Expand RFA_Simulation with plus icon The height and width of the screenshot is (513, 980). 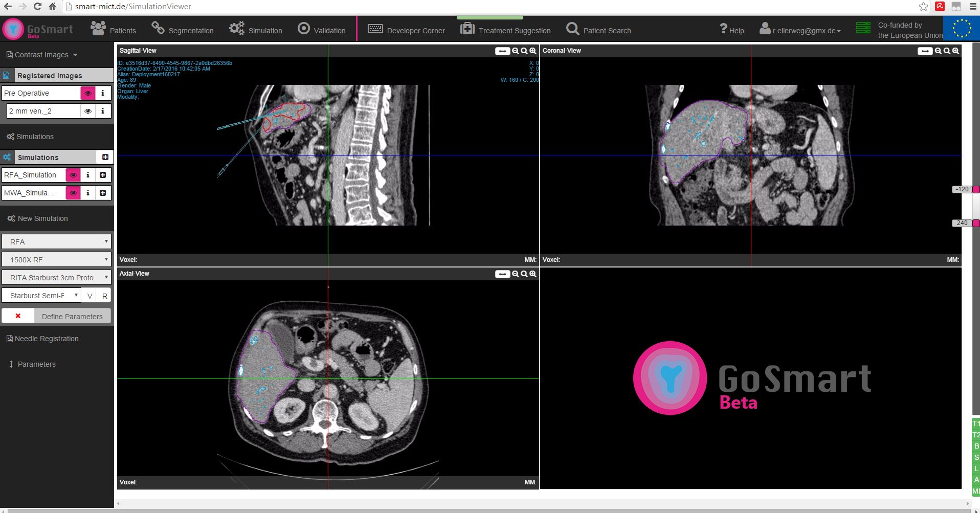(103, 175)
